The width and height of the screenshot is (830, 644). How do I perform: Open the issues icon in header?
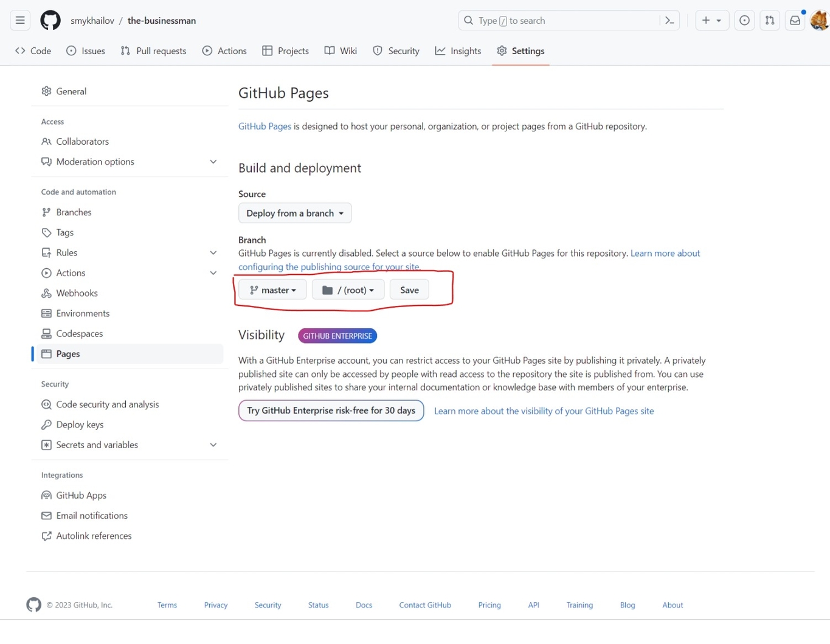point(744,21)
